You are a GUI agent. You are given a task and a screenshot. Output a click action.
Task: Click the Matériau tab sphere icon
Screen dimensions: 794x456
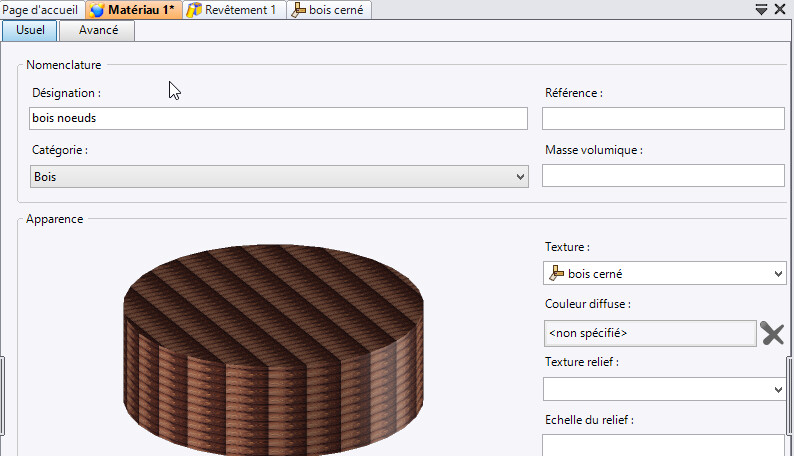(x=97, y=10)
